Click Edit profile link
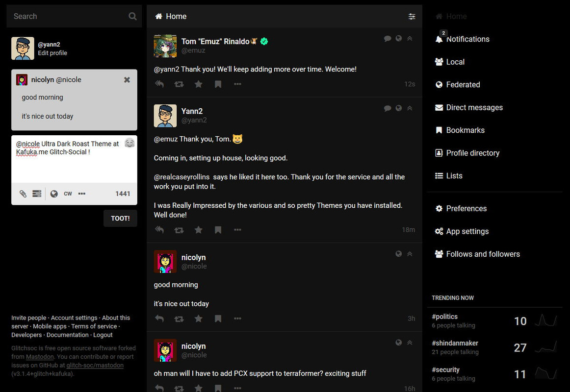This screenshot has height=392, width=570. tap(52, 53)
